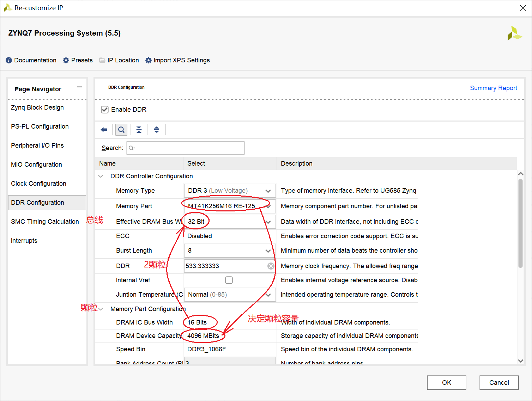Click the Description column header
Image resolution: width=532 pixels, height=401 pixels.
tap(347, 164)
